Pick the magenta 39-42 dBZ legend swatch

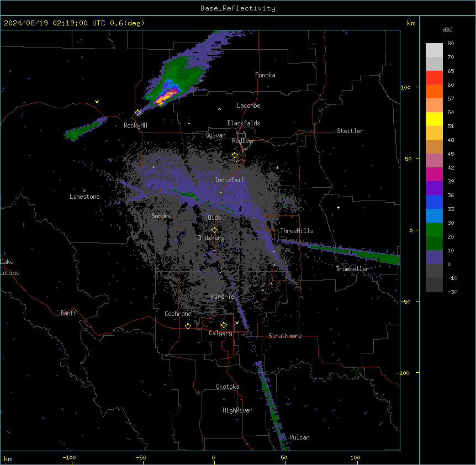click(x=434, y=174)
